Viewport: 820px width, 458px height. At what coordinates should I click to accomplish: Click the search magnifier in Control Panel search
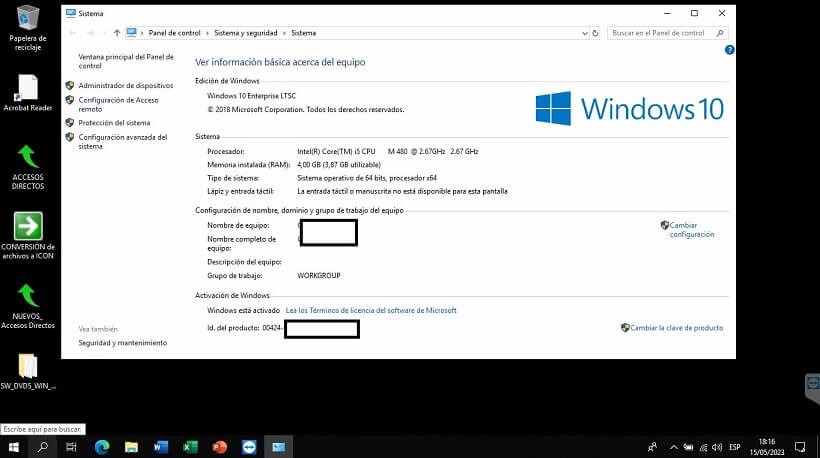pos(720,33)
